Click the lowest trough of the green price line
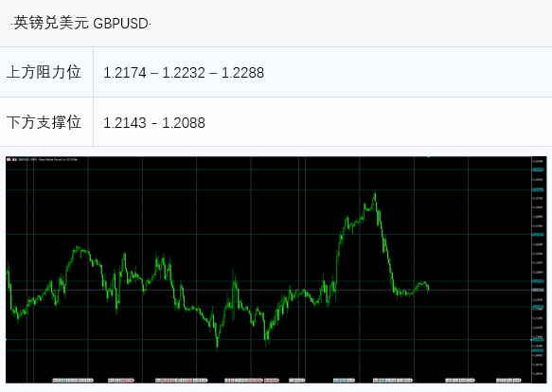Image resolution: width=552 pixels, height=392 pixels. (217, 347)
